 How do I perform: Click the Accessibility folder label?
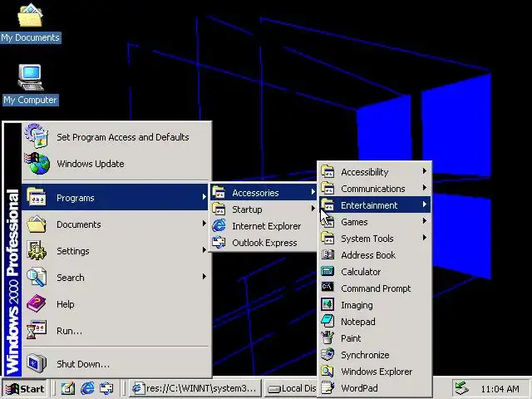[364, 172]
